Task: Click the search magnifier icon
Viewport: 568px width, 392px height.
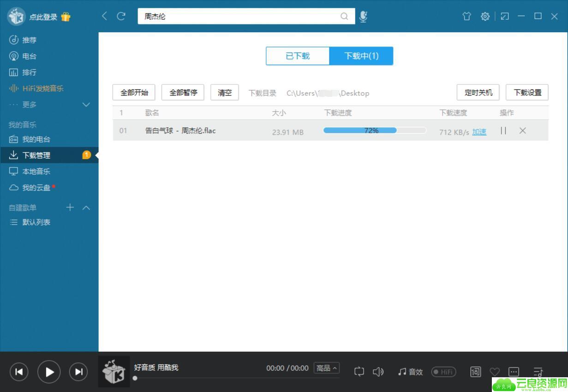Action: tap(344, 16)
